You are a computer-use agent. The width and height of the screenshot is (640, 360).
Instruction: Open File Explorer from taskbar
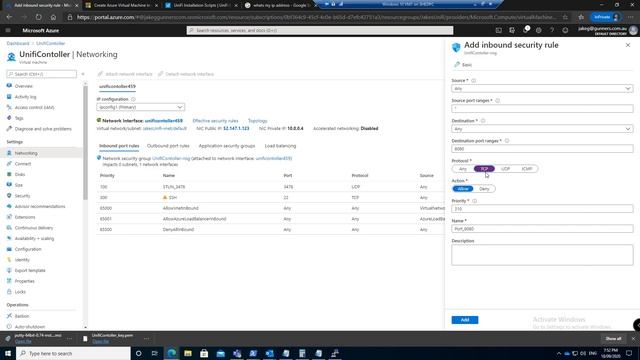coord(188,353)
